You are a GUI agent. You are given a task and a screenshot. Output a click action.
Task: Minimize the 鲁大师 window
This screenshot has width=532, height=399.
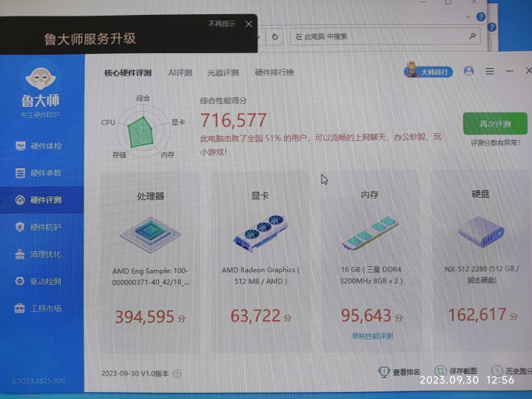pos(509,71)
